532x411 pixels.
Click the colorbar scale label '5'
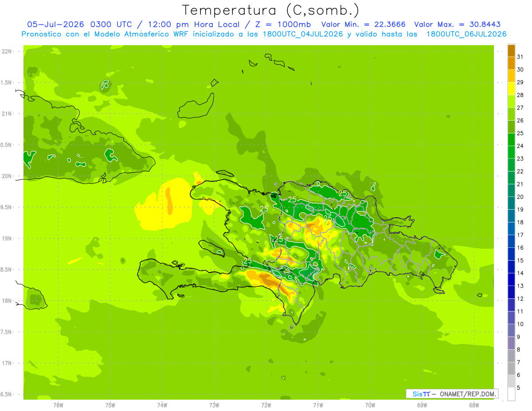[519, 388]
